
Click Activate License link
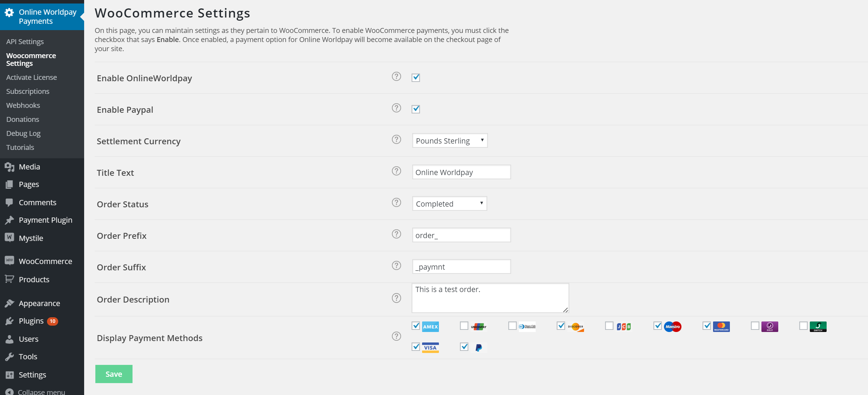click(30, 77)
